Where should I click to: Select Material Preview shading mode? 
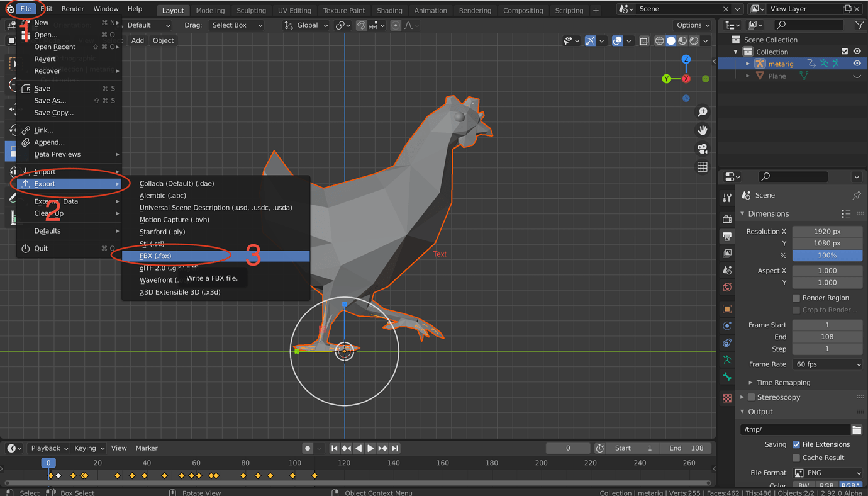682,40
